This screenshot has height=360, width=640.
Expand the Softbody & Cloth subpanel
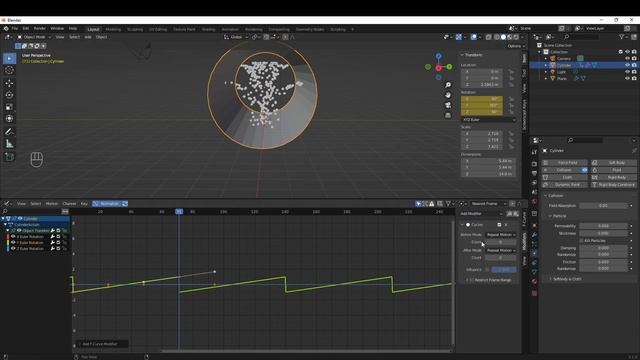551,279
